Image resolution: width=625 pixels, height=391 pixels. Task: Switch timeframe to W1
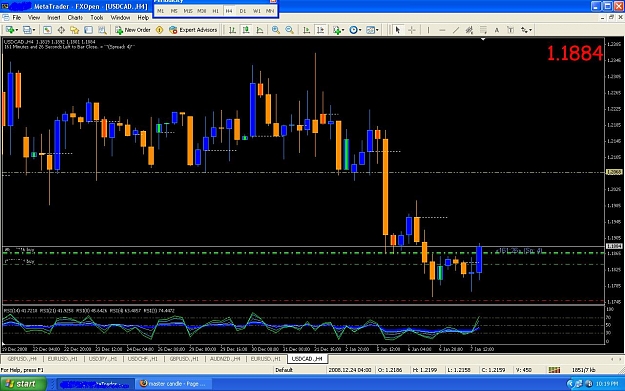pyautogui.click(x=257, y=11)
